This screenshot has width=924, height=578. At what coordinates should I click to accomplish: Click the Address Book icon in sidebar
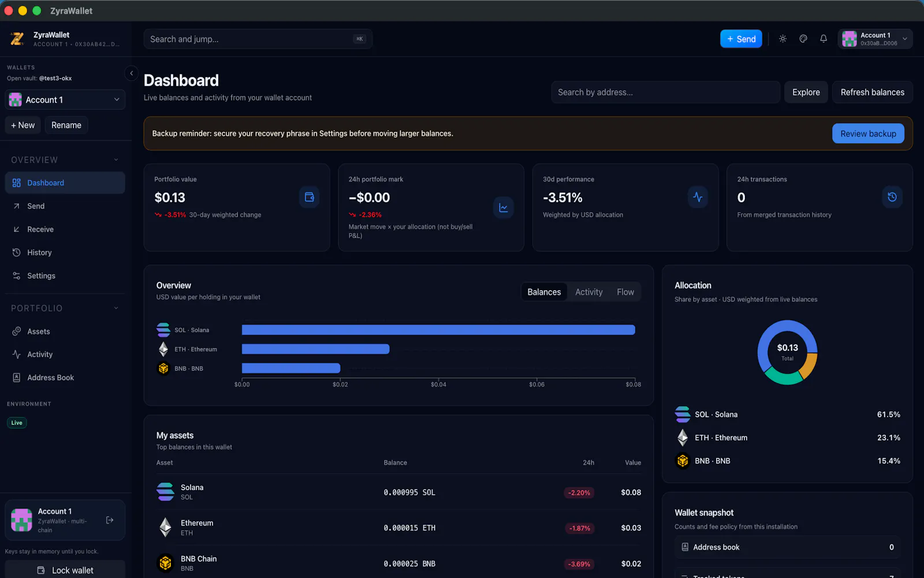click(x=16, y=377)
